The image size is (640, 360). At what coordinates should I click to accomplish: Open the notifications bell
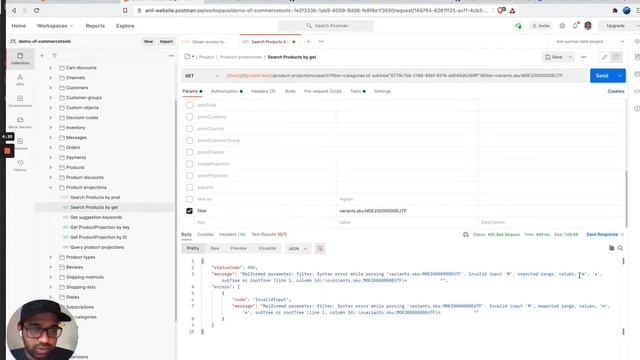click(x=575, y=26)
